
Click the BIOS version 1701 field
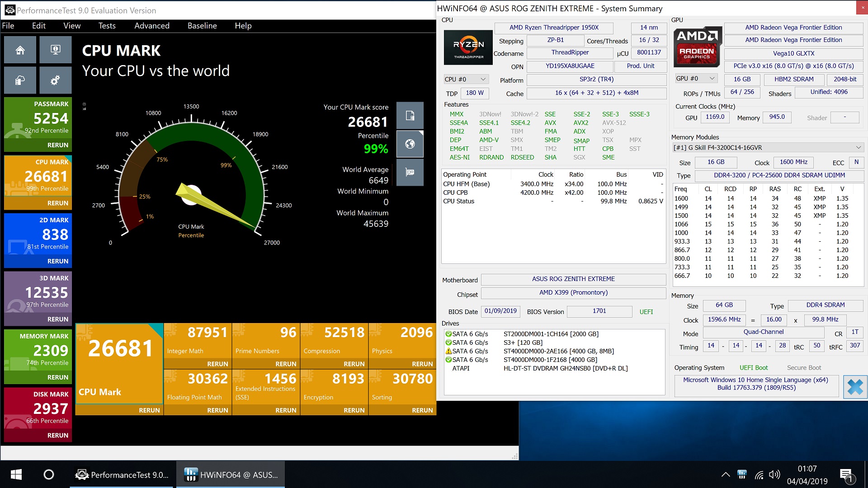[x=599, y=311]
